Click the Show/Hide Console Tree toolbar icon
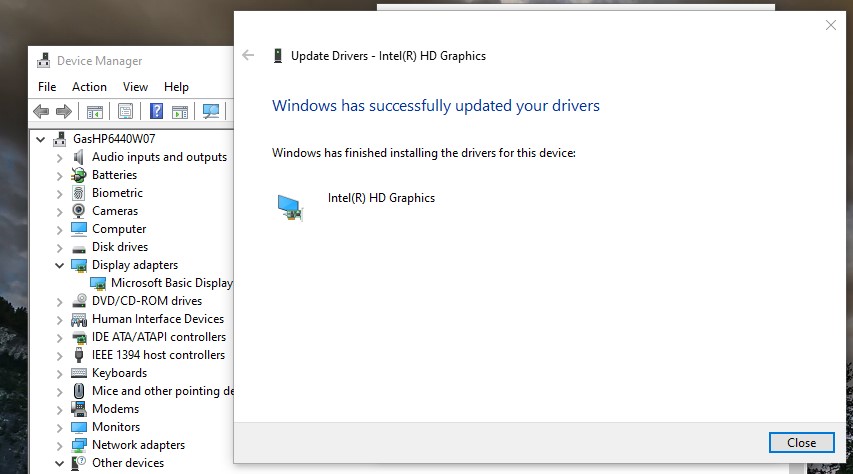The height and width of the screenshot is (474, 853). 95,112
